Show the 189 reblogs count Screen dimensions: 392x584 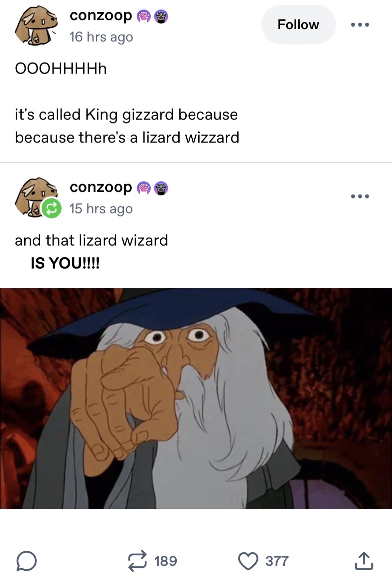165,561
